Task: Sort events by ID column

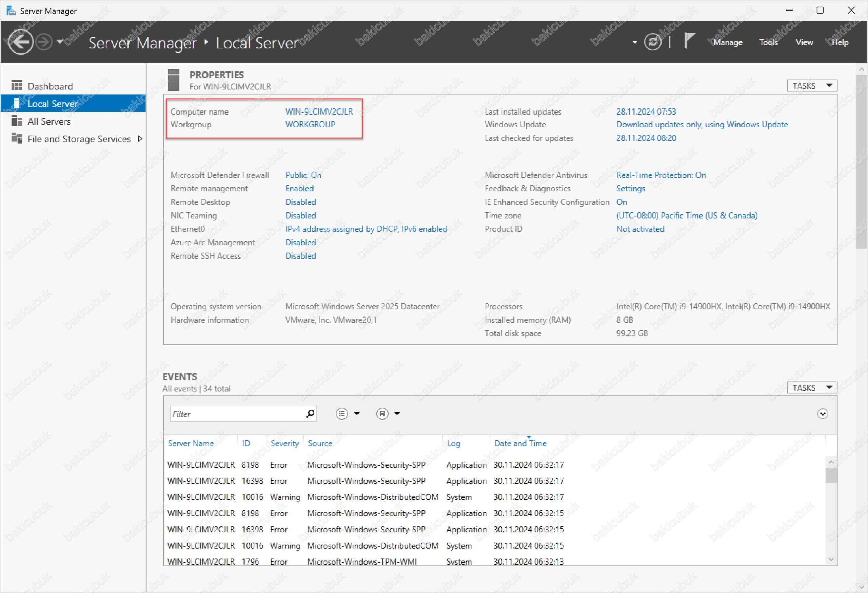Action: [x=246, y=443]
